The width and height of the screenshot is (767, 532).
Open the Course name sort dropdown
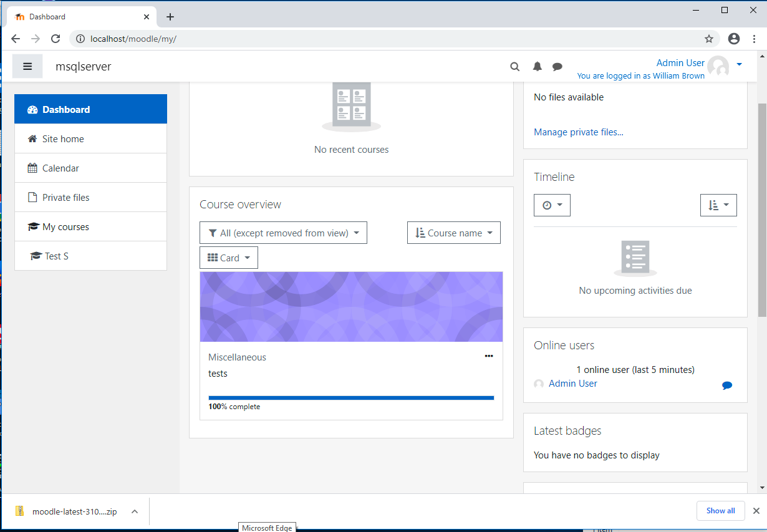(454, 233)
